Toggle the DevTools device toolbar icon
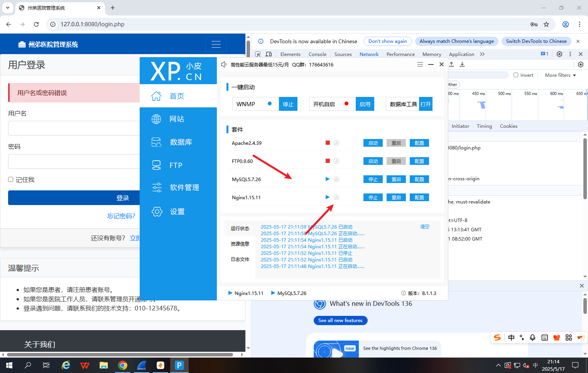Image resolution: width=588 pixels, height=373 pixels. click(269, 54)
